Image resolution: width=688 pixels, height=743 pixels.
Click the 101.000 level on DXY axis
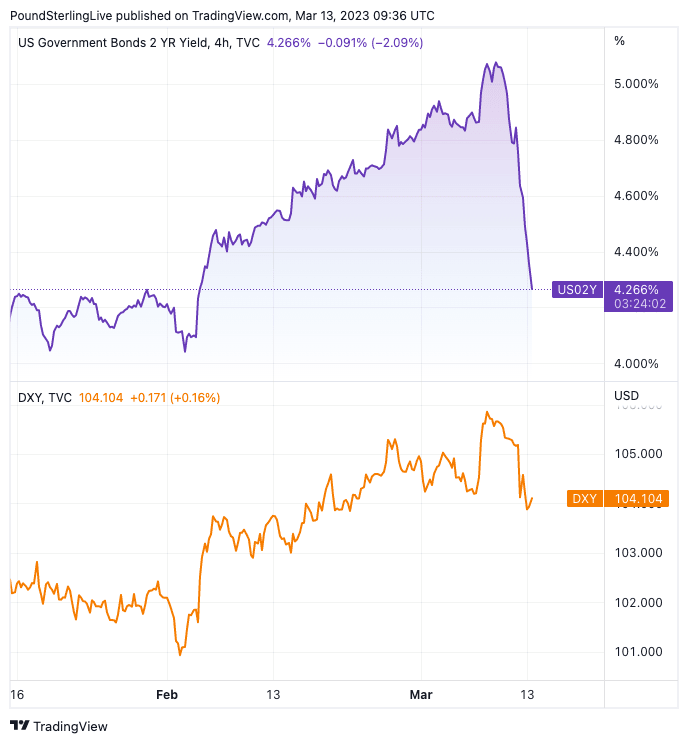pyautogui.click(x=637, y=652)
